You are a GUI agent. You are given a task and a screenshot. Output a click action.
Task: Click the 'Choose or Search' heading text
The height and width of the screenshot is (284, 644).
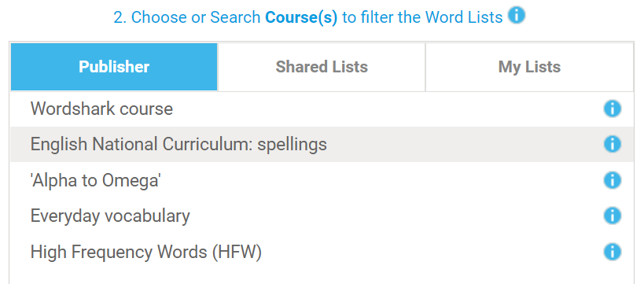pos(196,17)
